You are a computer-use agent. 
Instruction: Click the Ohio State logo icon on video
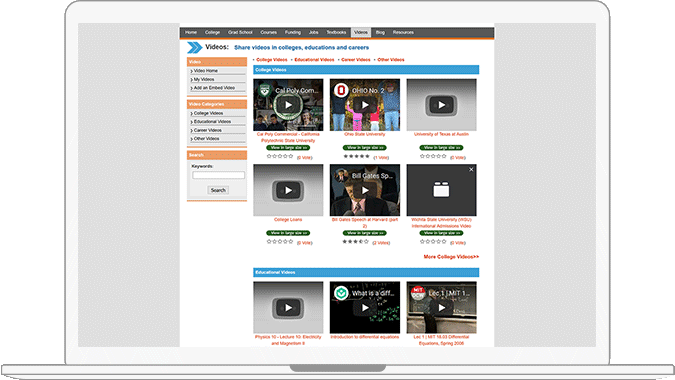pos(341,90)
